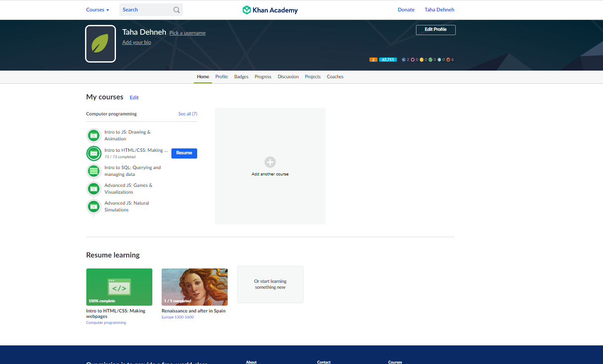Open the Progress tab
The height and width of the screenshot is (364, 603).
[263, 77]
